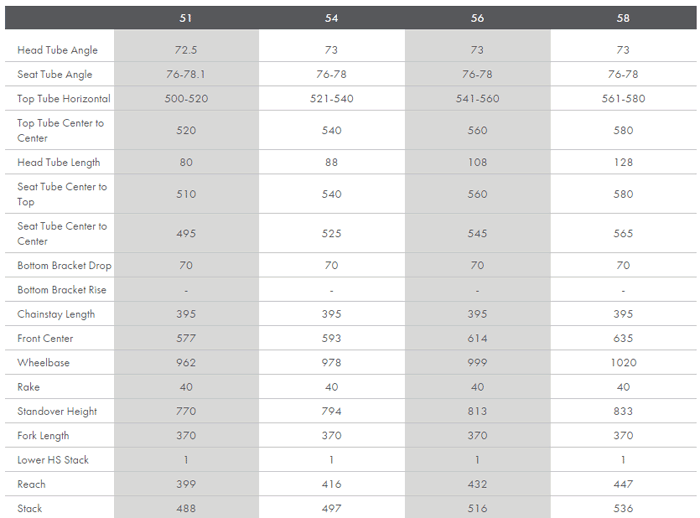Click the Head Tube Angle row label
The width and height of the screenshot is (700, 518).
tap(57, 50)
